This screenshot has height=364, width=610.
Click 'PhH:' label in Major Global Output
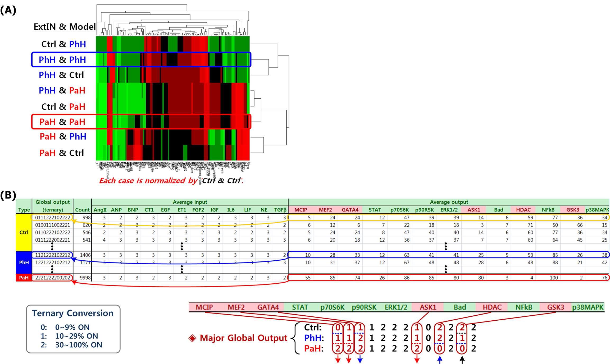coord(314,338)
